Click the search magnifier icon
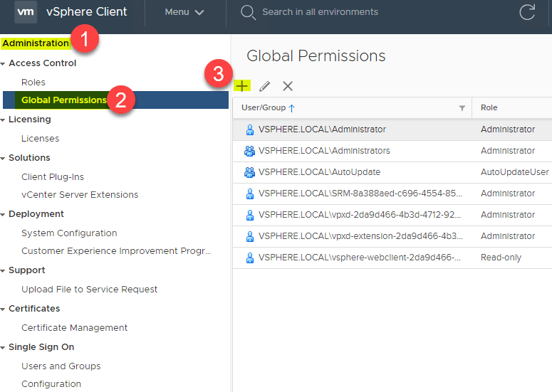The height and width of the screenshot is (392, 552). coord(248,12)
